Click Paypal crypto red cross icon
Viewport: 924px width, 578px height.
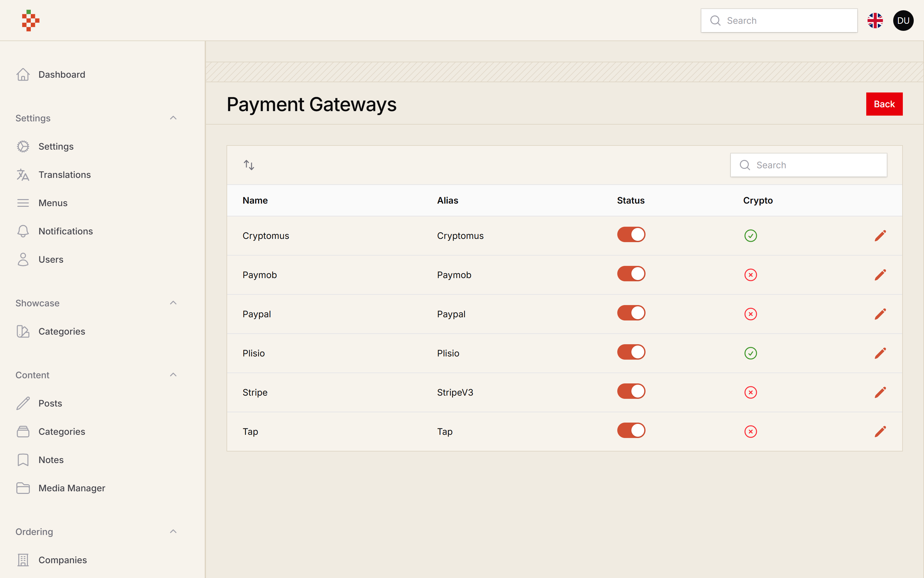(750, 314)
